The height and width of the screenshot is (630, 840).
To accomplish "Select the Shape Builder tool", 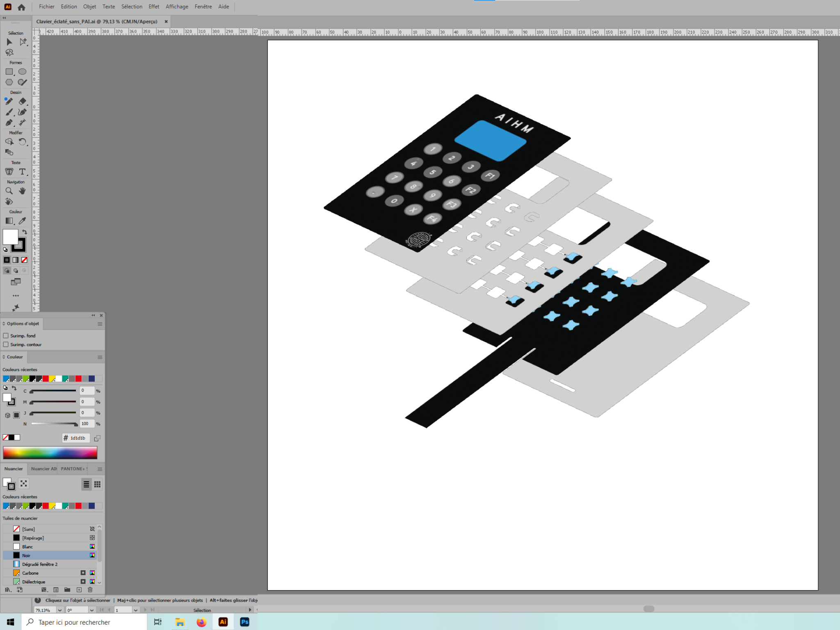I will pyautogui.click(x=9, y=142).
